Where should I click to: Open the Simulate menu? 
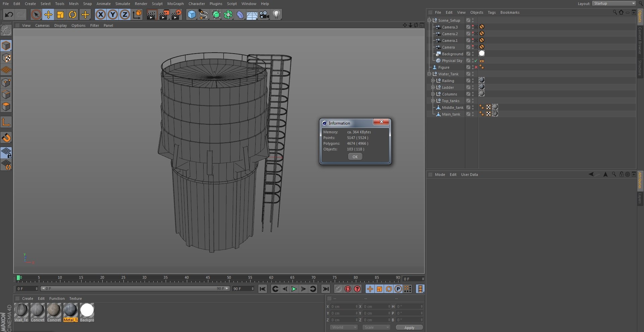click(123, 4)
